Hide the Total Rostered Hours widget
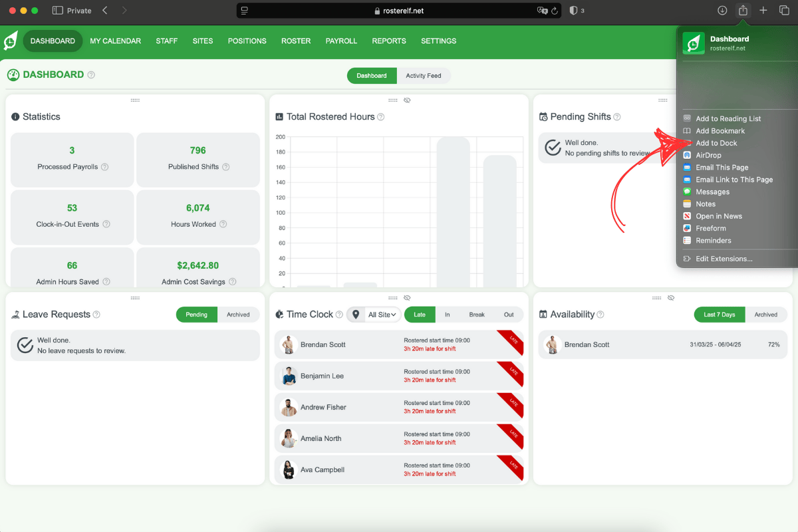 407,100
